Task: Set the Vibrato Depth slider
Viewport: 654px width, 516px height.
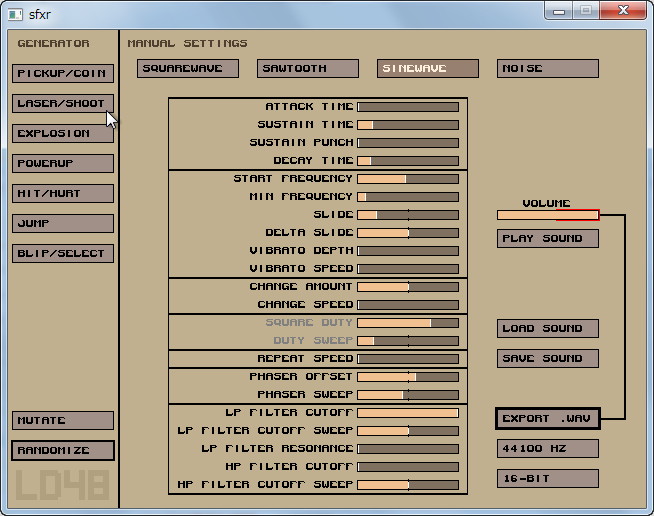Action: pos(408,251)
